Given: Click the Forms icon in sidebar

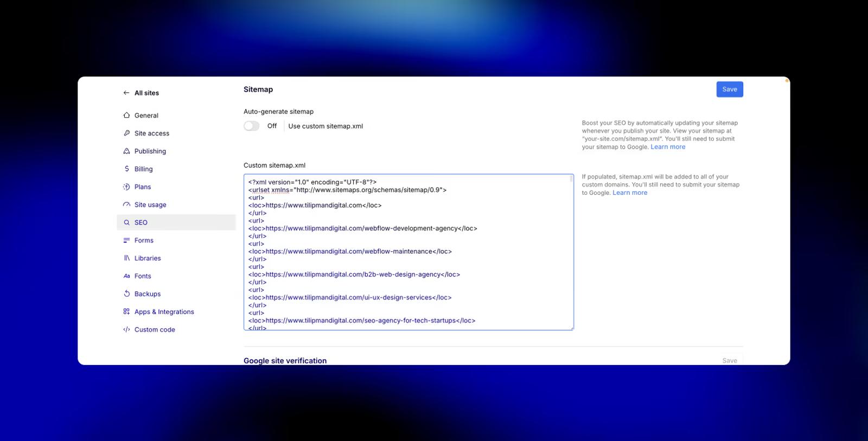Looking at the screenshot, I should (x=126, y=240).
